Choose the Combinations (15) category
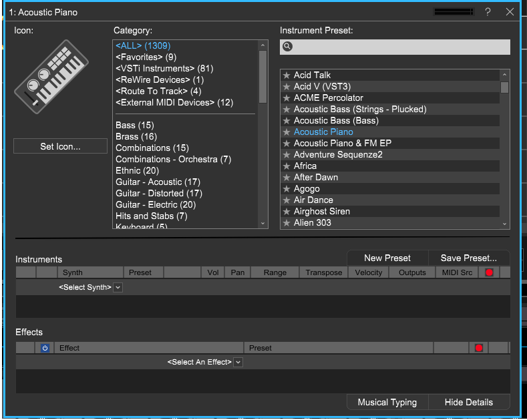This screenshot has width=527, height=420. pyautogui.click(x=152, y=148)
